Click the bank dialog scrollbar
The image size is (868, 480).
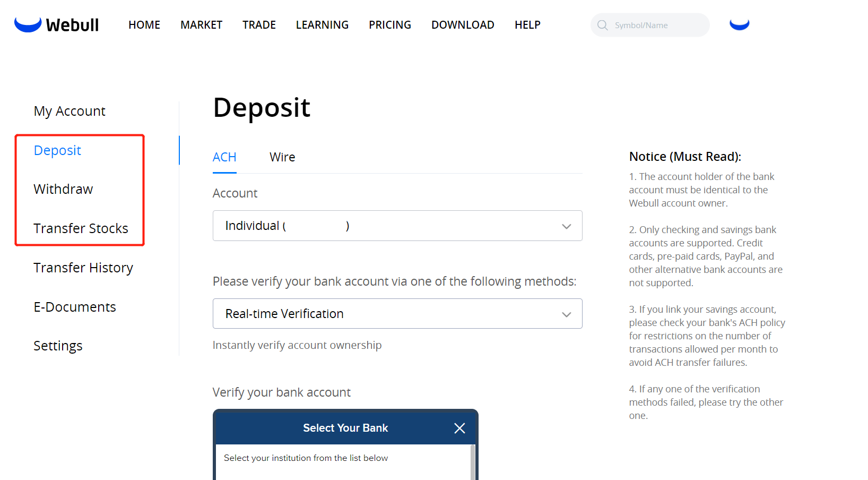(x=472, y=462)
